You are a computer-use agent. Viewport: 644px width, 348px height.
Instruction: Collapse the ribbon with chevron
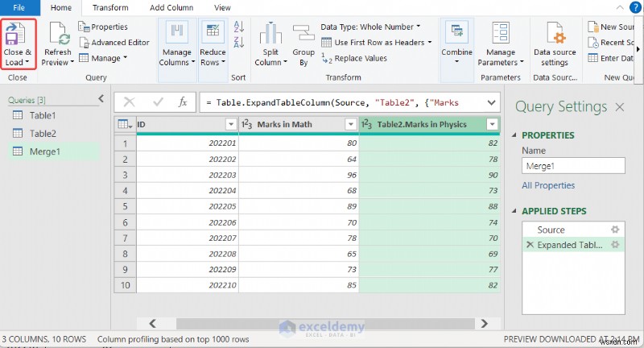620,7
